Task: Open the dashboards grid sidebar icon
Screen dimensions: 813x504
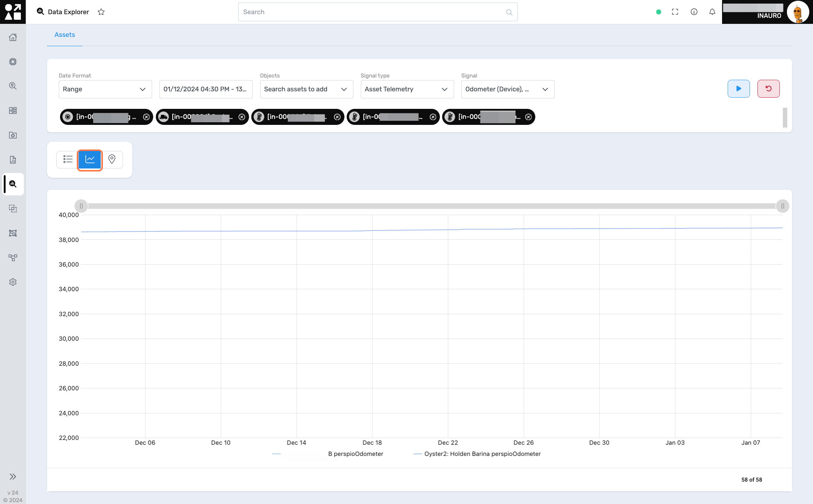Action: click(13, 111)
